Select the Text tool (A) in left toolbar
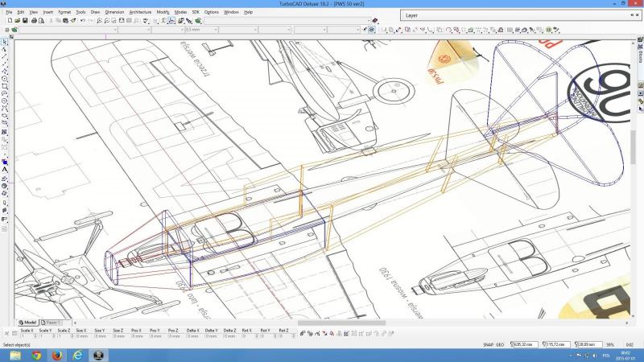Screen dimensions: 644x362 [5, 170]
